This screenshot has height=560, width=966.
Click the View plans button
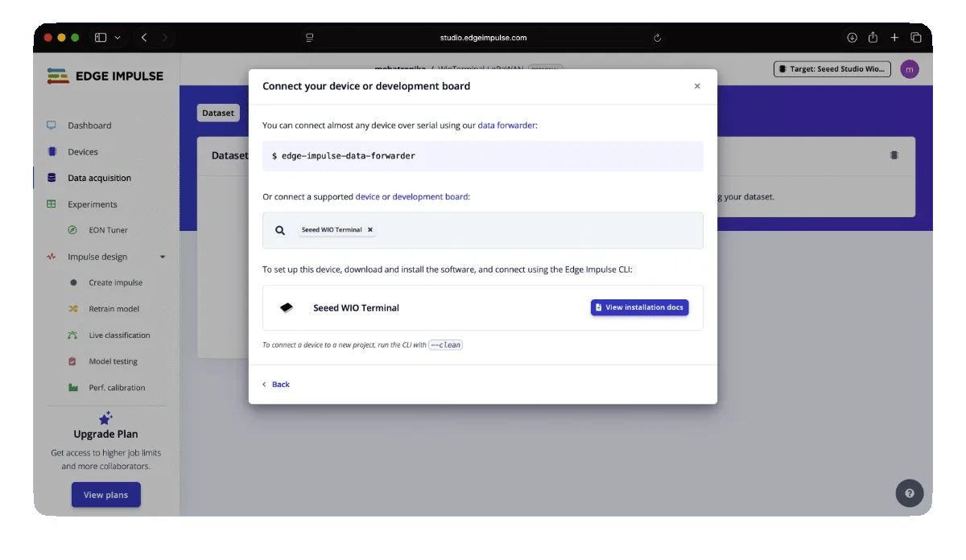(105, 495)
